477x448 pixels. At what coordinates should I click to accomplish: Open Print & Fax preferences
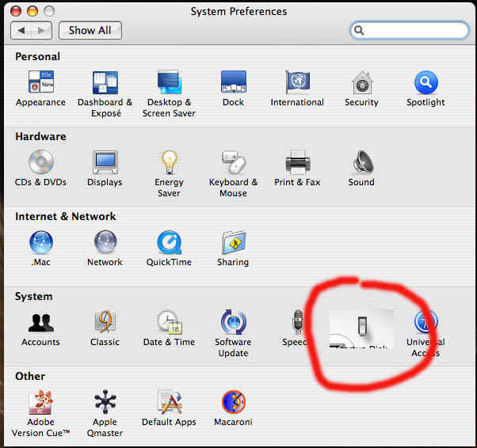pos(298,161)
